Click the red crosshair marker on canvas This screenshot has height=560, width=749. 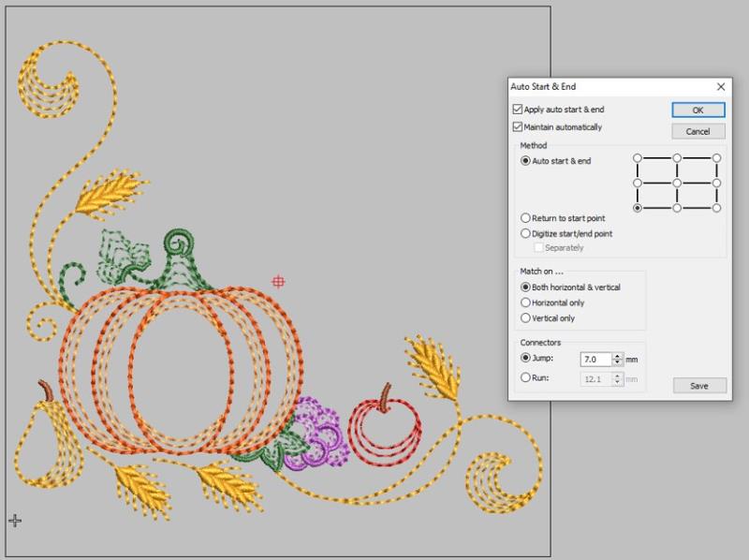click(278, 282)
